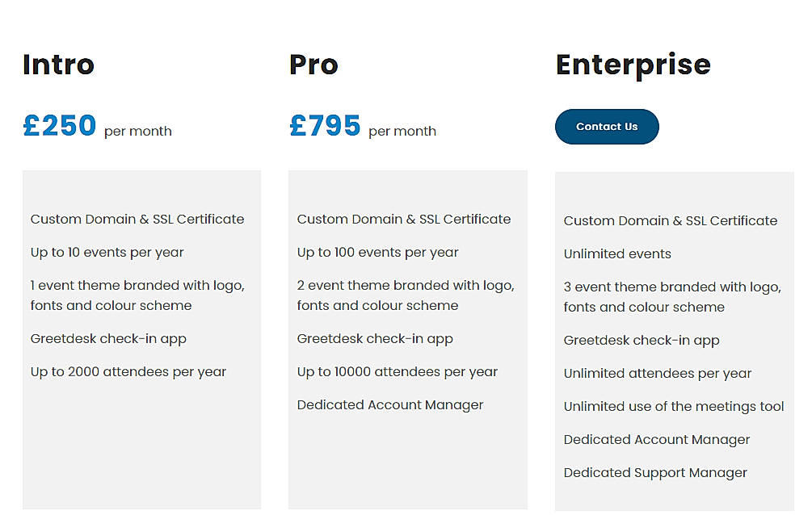Click 'Dedicated Account Manager' under Pro
Viewport: 812px width, 515px height.
point(390,404)
